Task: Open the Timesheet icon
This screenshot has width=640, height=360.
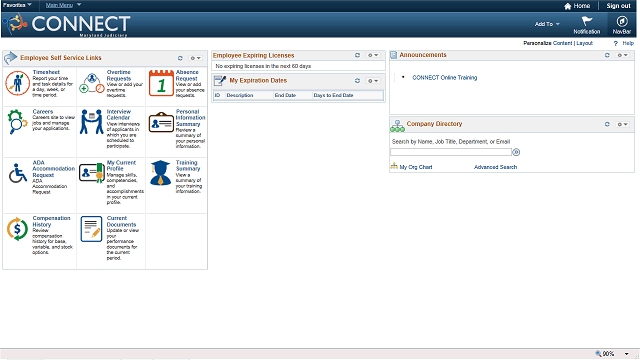Action: pos(17,83)
